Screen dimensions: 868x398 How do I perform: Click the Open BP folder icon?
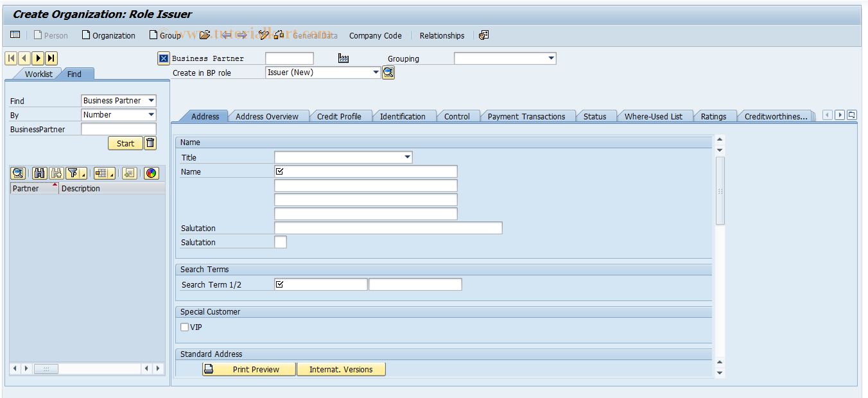tap(205, 35)
